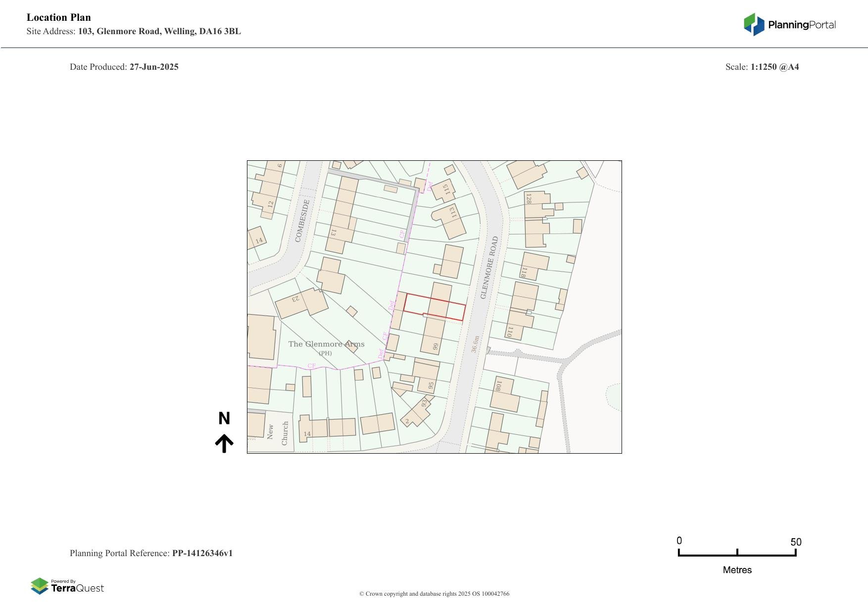Screen dimensions: 868x614
Task: Click the Scale 1:1250 @A4 text
Action: 762,67
